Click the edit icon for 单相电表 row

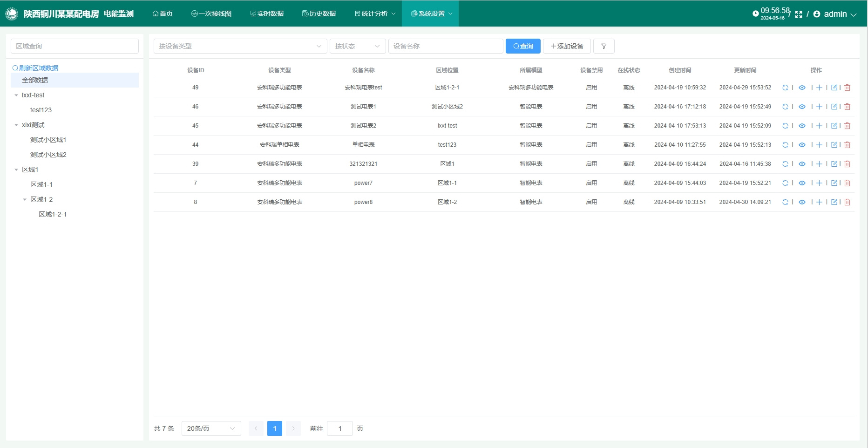[834, 145]
